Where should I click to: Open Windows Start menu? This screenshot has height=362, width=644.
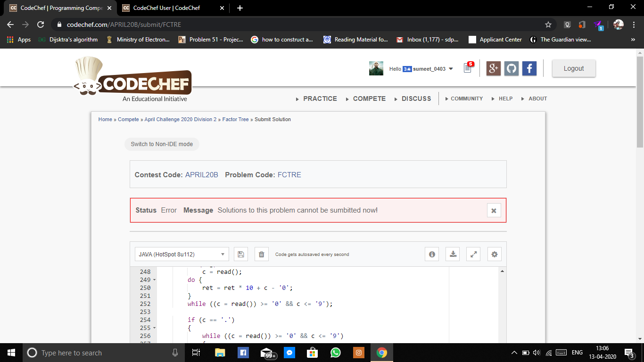point(11,353)
